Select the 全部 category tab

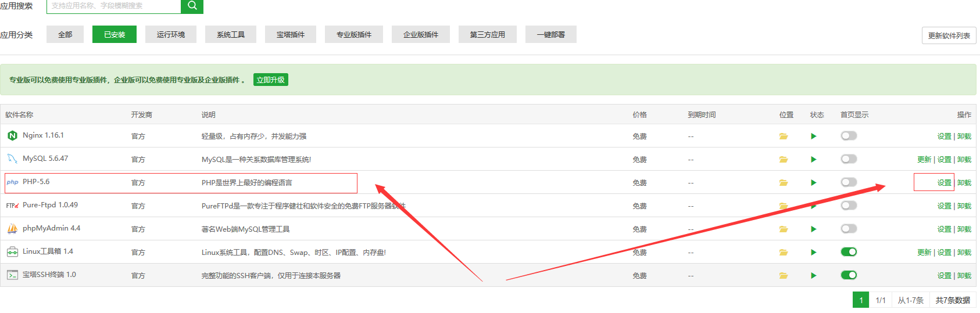(x=65, y=34)
